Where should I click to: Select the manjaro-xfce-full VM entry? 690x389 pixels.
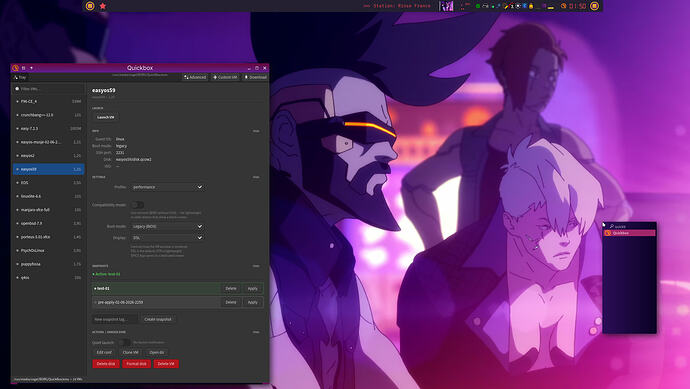point(48,210)
